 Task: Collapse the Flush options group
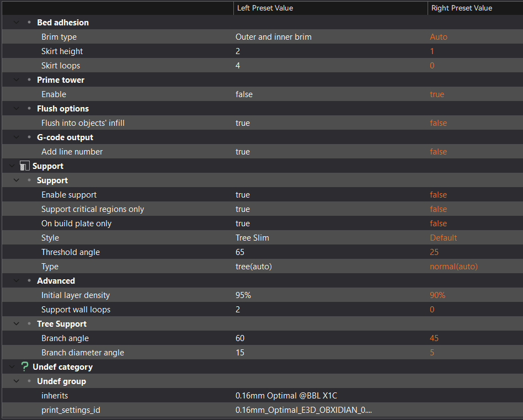pos(16,108)
